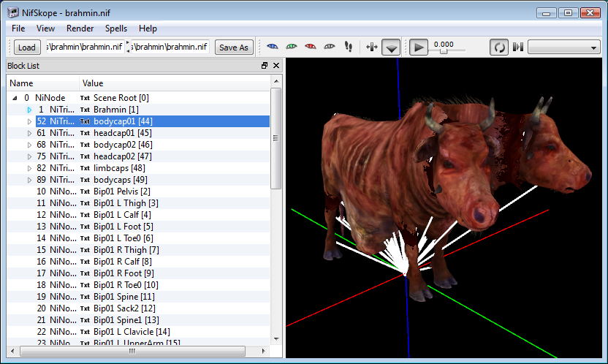This screenshot has height=364, width=608.
Task: Select the Bip01 R Thigh [7] row
Action: [x=138, y=250]
